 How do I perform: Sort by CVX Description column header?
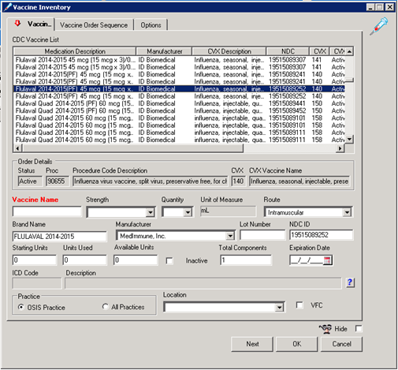coord(229,51)
